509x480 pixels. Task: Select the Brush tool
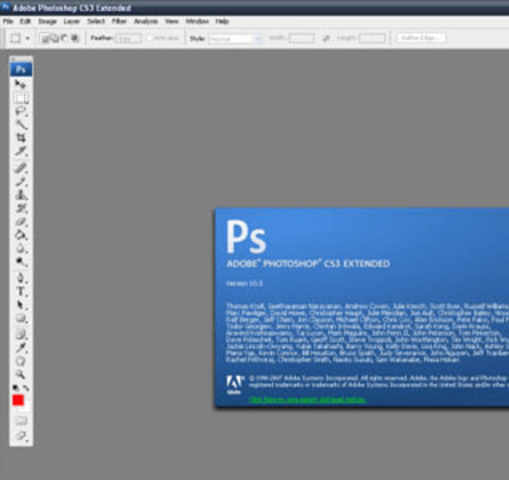click(x=21, y=181)
